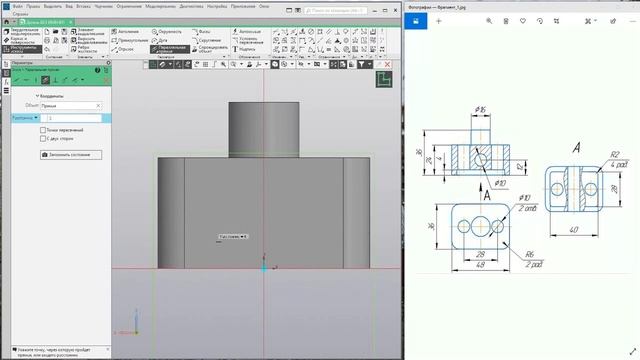Screen dimensions: 640x360
Task: Click Запомнить состояние button
Action: tap(71, 155)
